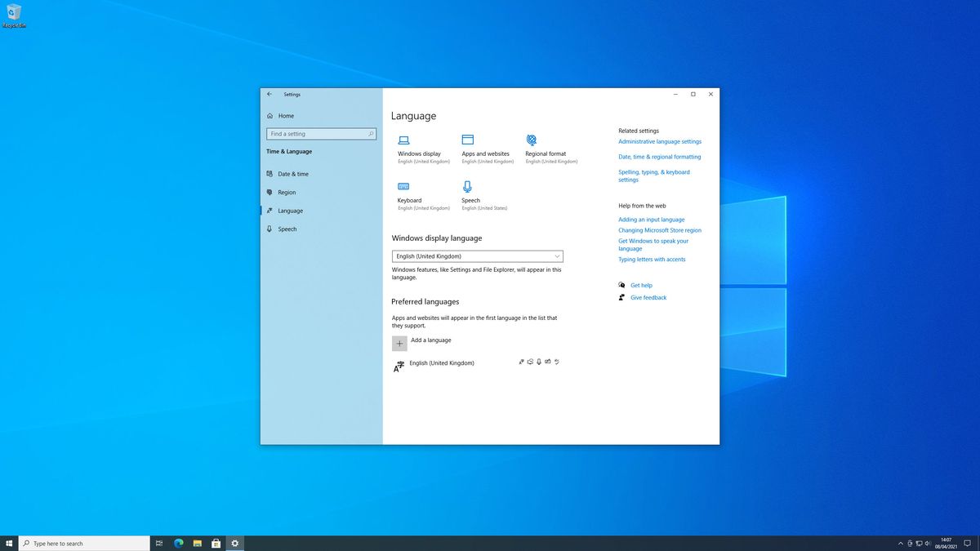Adjust the volume via the speaker tray icon
The width and height of the screenshot is (980, 551).
pyautogui.click(x=927, y=543)
